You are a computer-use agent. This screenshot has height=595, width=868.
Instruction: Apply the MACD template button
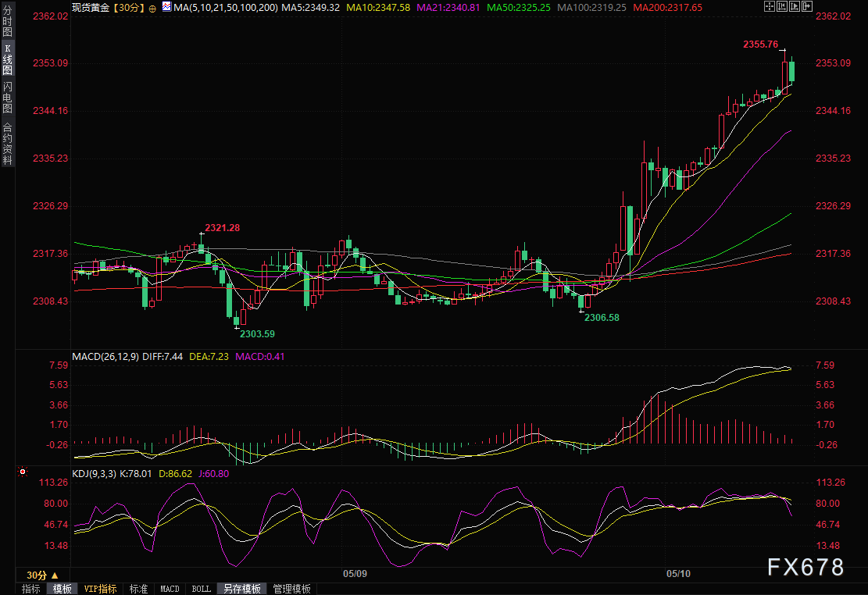(x=170, y=589)
